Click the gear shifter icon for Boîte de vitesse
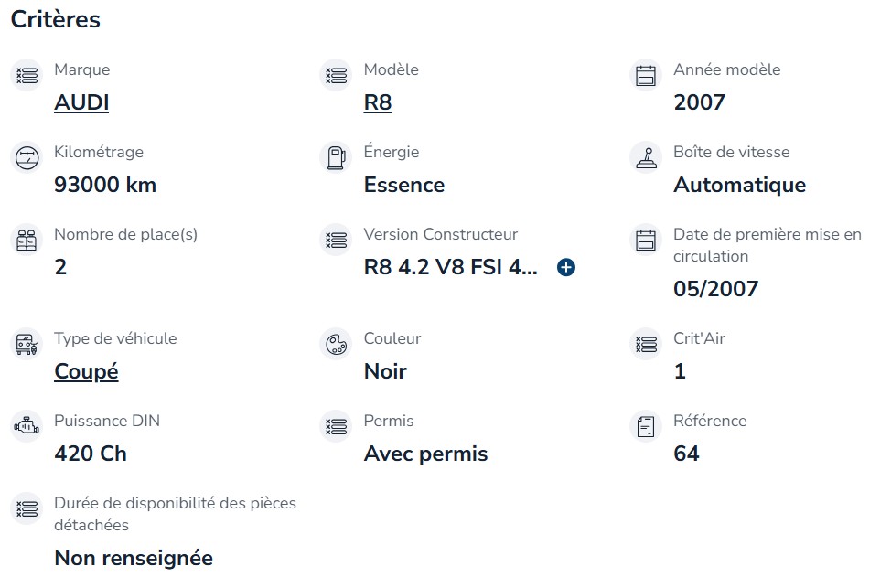This screenshot has width=891, height=588. (x=646, y=157)
